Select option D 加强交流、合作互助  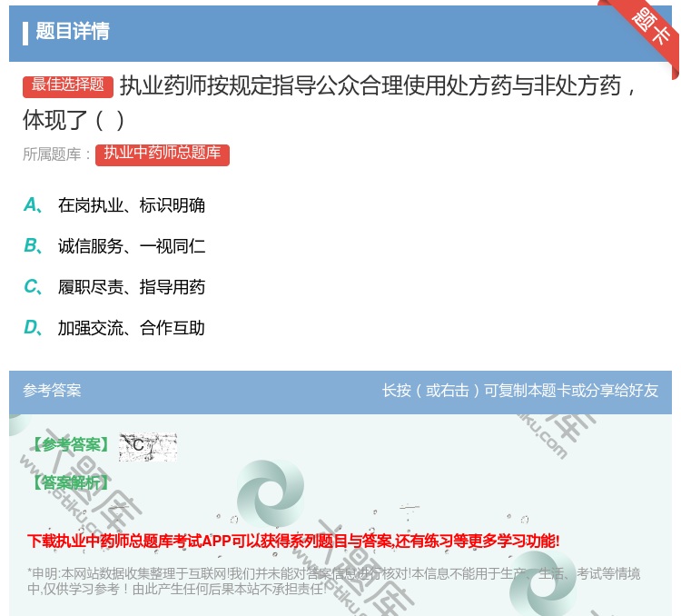tap(114, 328)
